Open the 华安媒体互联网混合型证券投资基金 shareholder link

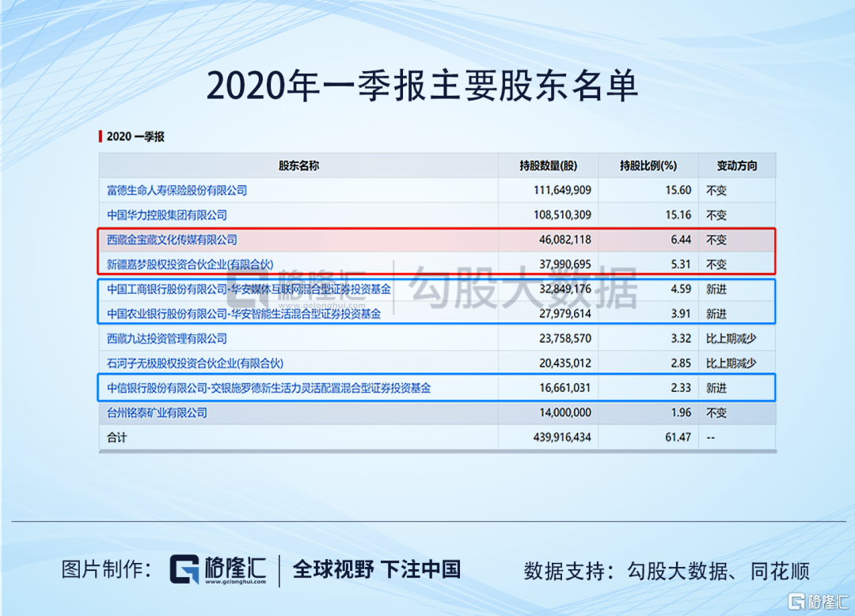coord(249,289)
